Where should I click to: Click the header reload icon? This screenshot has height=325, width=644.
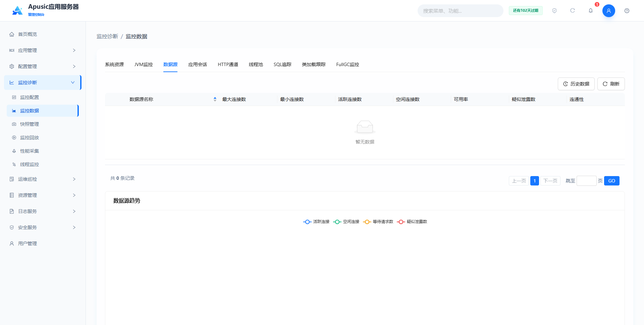(573, 11)
